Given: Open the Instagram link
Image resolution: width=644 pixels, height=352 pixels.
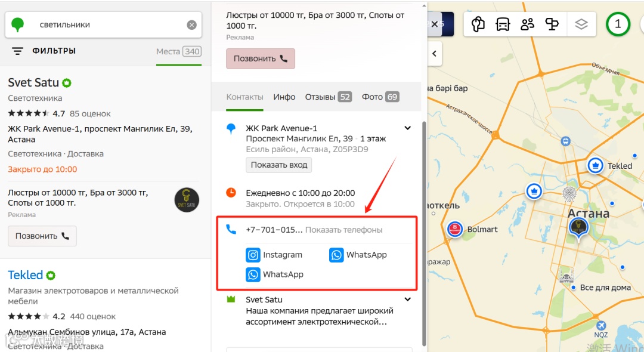Looking at the screenshot, I should [274, 255].
